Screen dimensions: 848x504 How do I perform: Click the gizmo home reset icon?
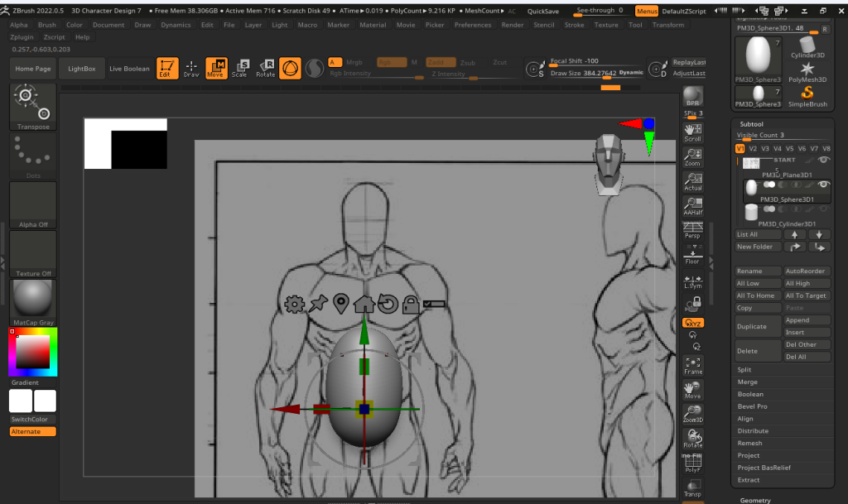point(364,304)
